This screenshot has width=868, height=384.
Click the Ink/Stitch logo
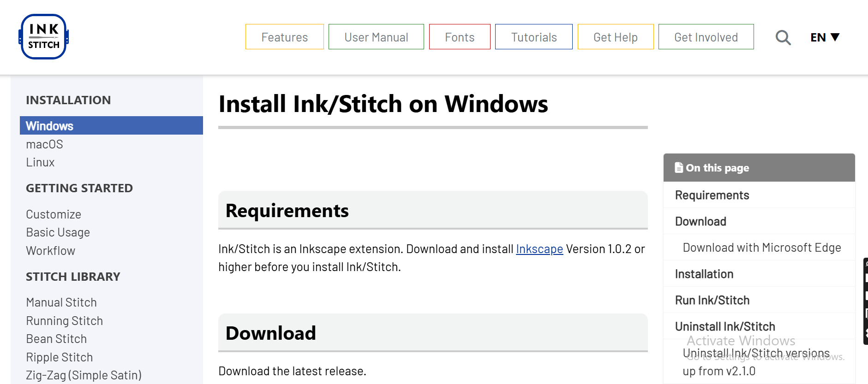point(44,37)
